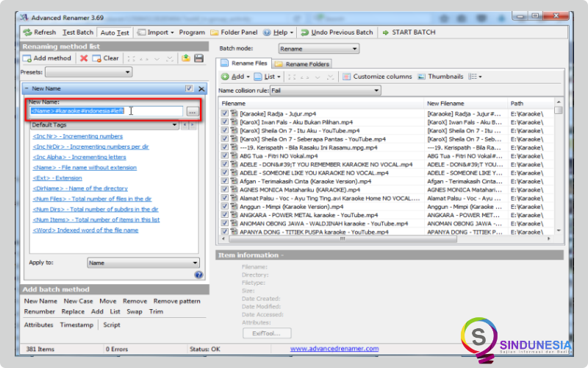Add a Renumber batch method

(40, 311)
